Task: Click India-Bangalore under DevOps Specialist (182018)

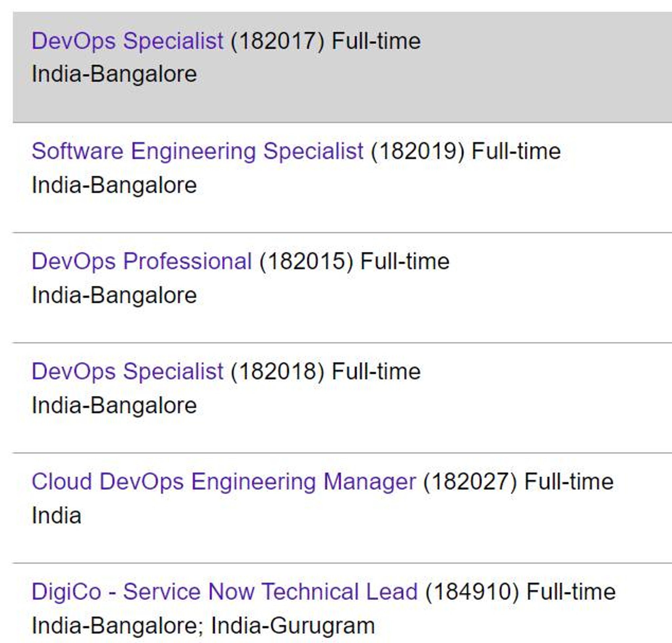Action: 113,405
